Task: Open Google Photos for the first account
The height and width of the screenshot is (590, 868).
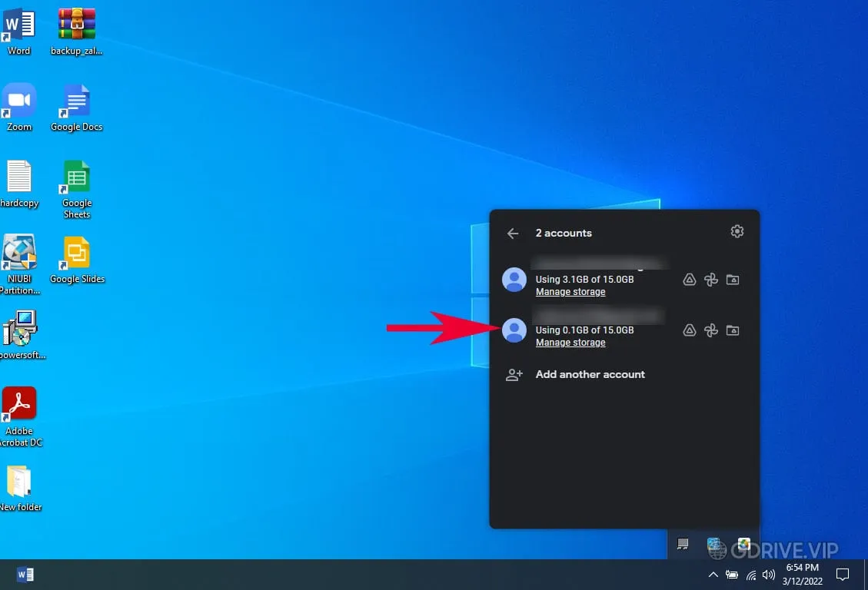Action: 711,280
